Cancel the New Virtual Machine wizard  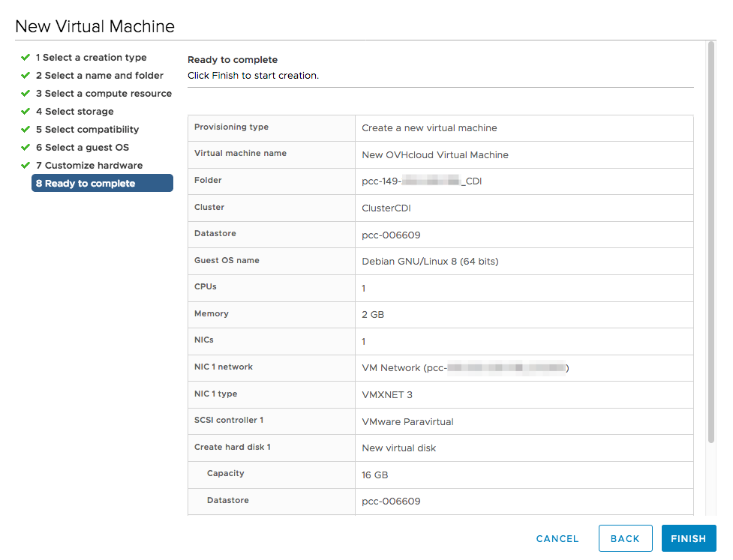point(557,538)
